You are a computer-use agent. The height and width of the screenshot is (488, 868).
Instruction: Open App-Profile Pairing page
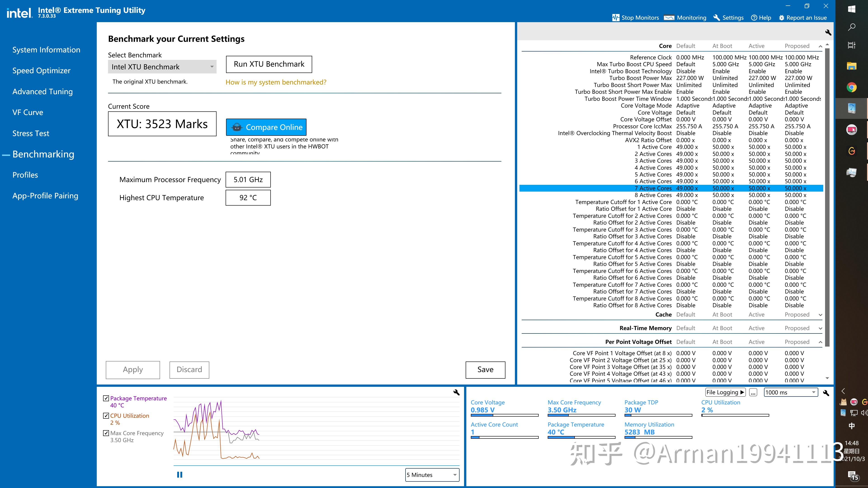[x=45, y=196]
